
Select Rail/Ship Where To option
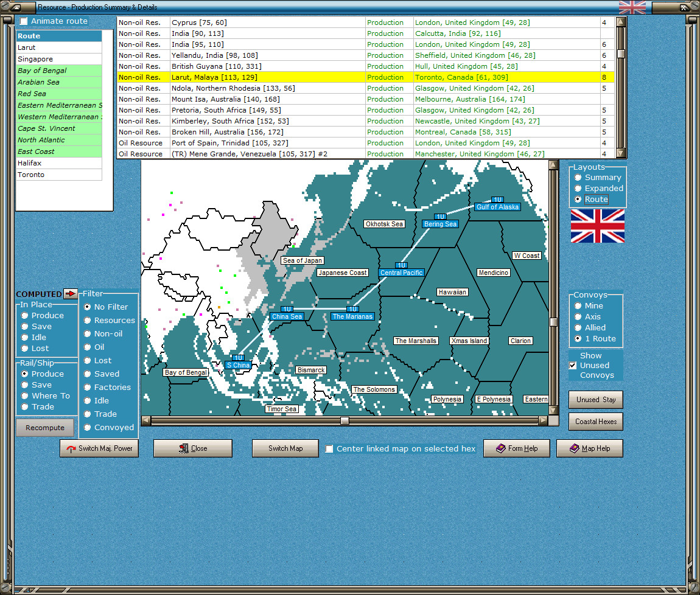click(25, 396)
